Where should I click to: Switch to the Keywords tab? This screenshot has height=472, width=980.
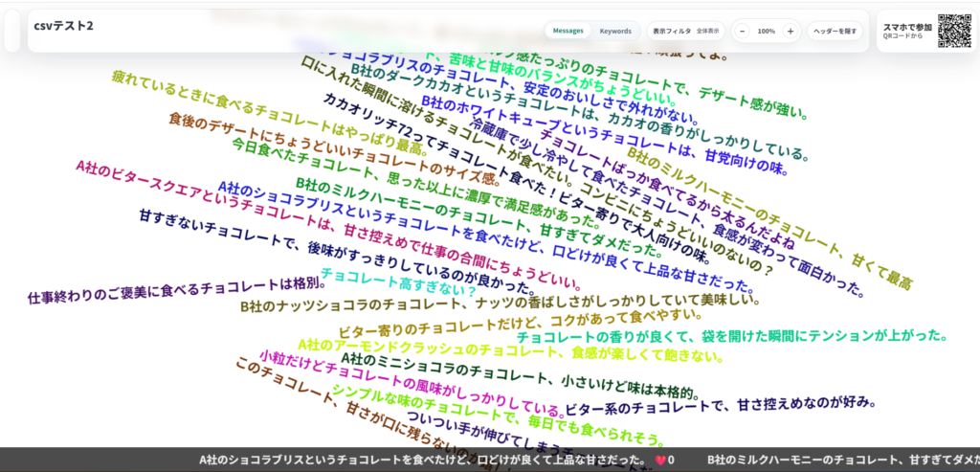pyautogui.click(x=615, y=31)
